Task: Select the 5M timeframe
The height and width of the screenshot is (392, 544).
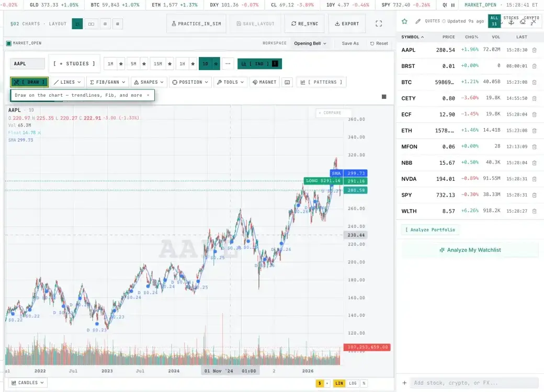Action: [x=133, y=64]
